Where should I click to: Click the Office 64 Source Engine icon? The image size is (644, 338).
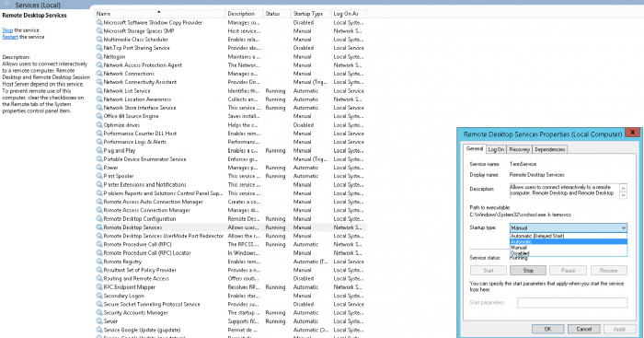click(99, 116)
